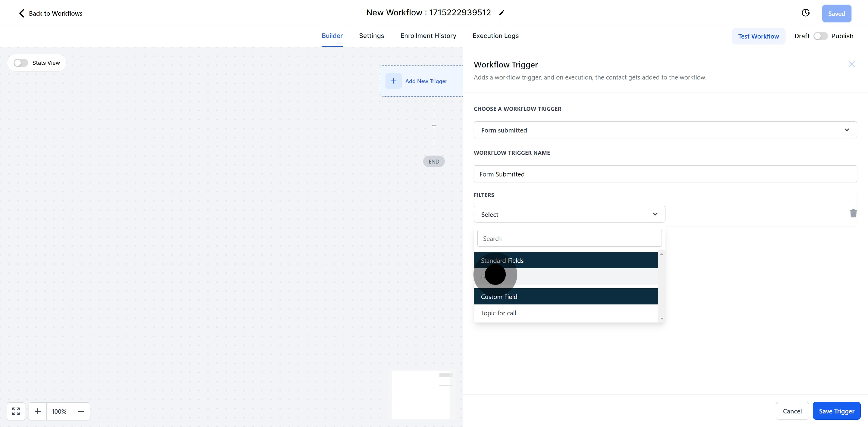Enable the Stats View toggle

(20, 63)
